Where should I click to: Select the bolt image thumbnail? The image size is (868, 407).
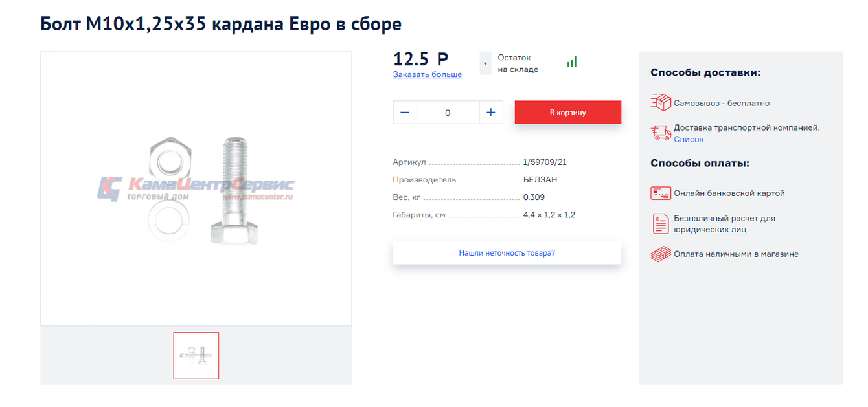click(x=196, y=355)
